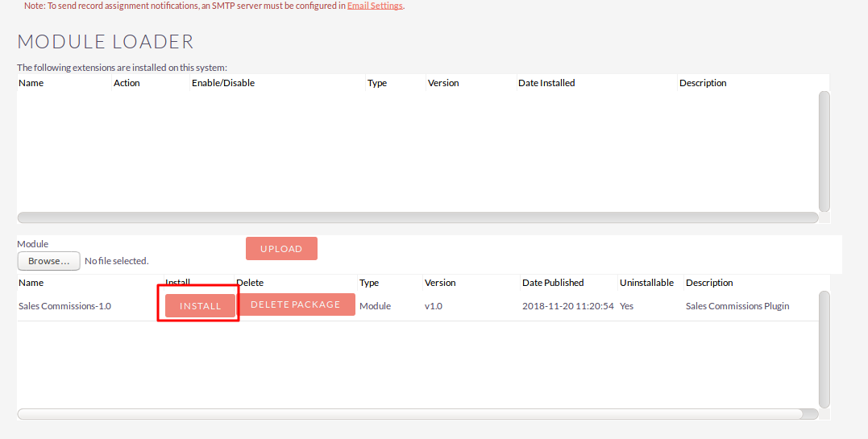Screen dimensions: 868x439
Task: Click the Sales Commissions Plugin description
Action: click(x=737, y=306)
